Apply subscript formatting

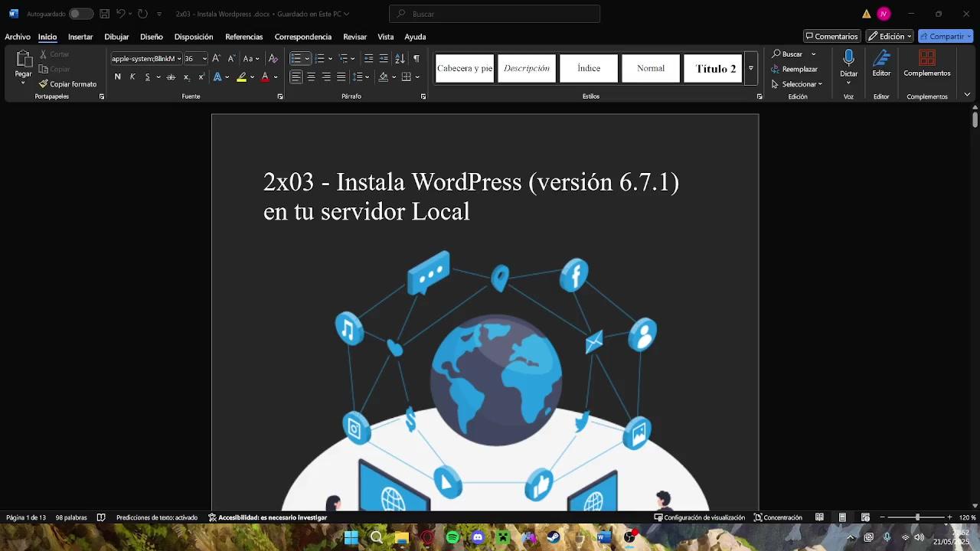tap(186, 77)
